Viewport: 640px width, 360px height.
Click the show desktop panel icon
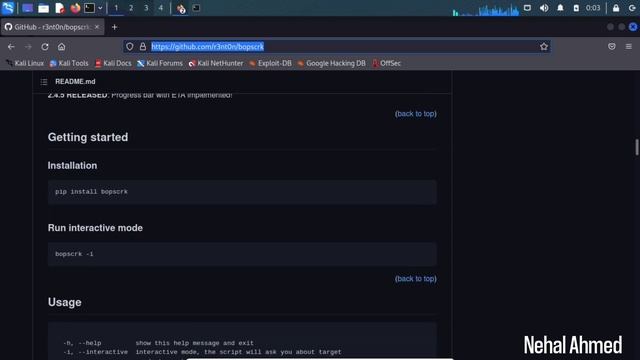coord(27,8)
